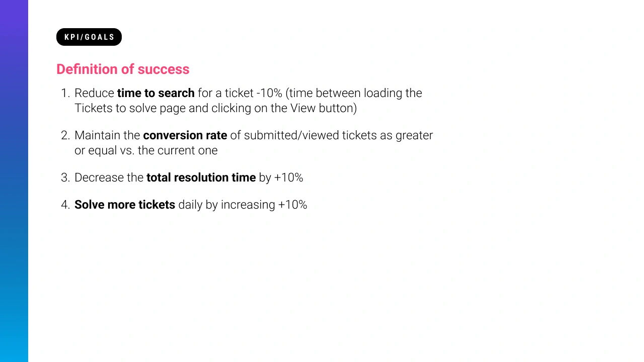The width and height of the screenshot is (644, 362).
Task: Click the words "View button" in item one
Action: click(x=324, y=108)
